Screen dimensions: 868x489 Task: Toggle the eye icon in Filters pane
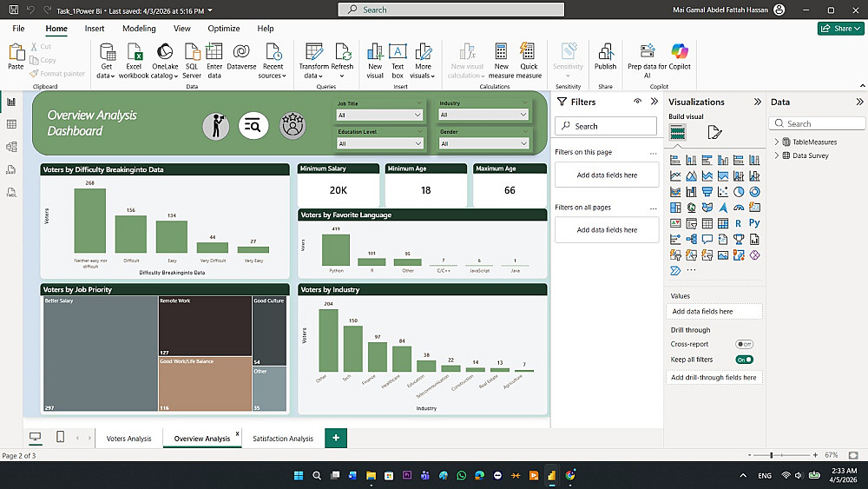coord(637,102)
